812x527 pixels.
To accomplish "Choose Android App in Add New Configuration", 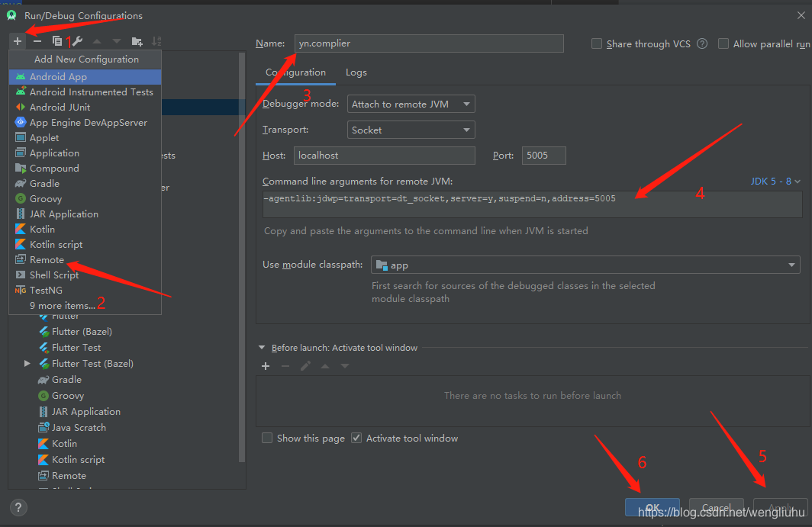I will pyautogui.click(x=85, y=76).
